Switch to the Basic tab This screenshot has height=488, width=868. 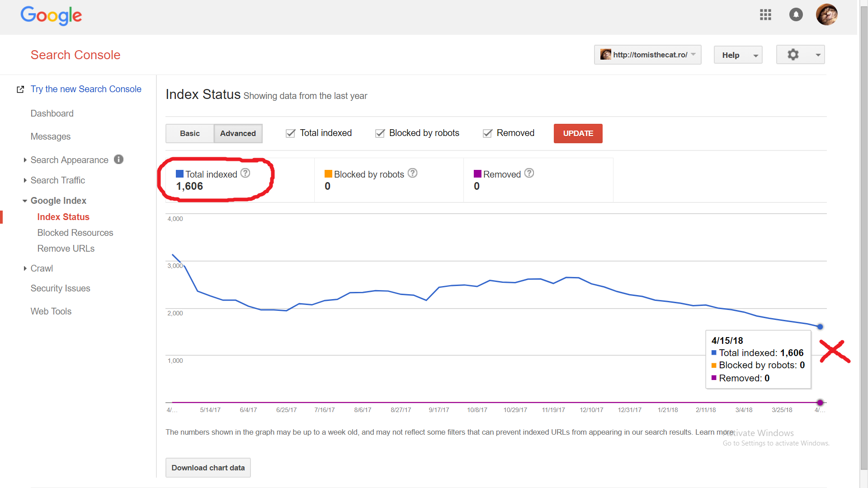click(190, 133)
